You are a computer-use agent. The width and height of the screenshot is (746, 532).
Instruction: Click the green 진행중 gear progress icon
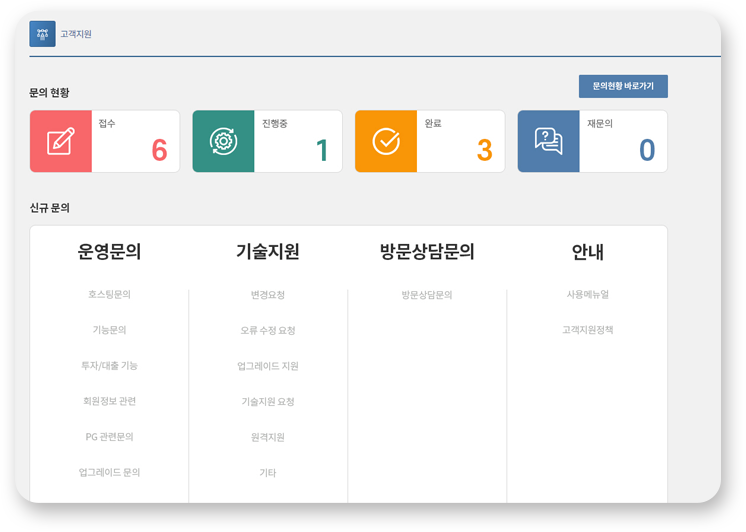223,142
